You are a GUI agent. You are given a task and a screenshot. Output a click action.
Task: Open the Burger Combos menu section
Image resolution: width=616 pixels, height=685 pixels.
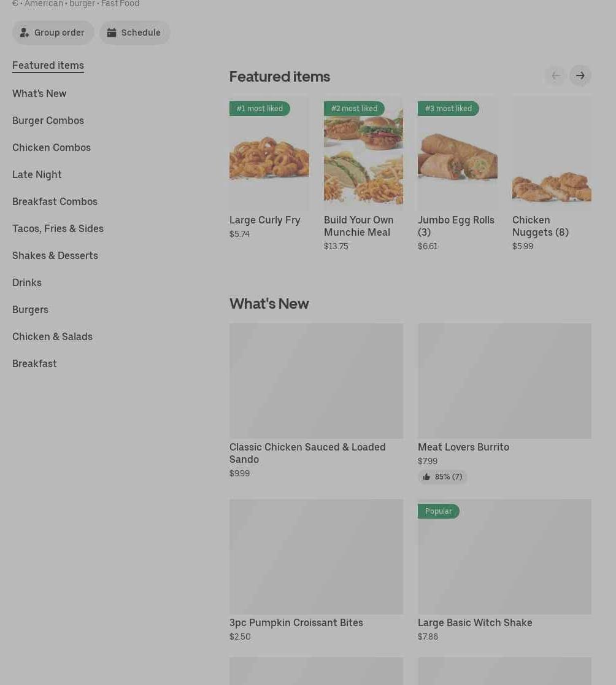pos(48,120)
